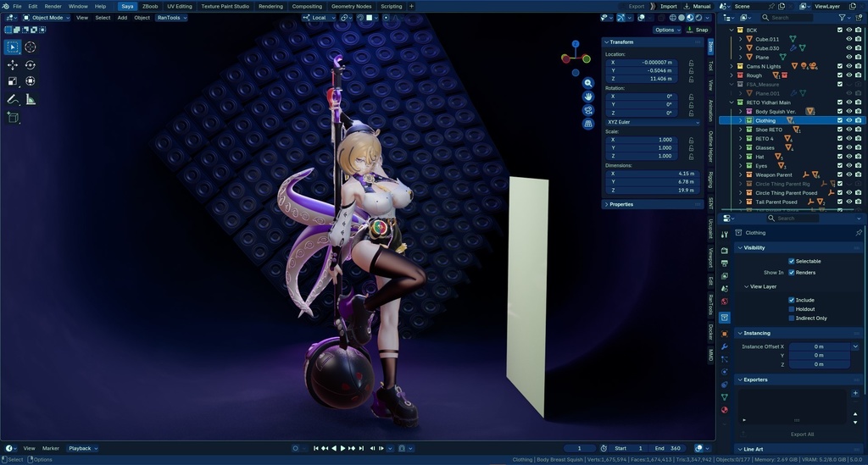Expand the Clothing collection

741,120
